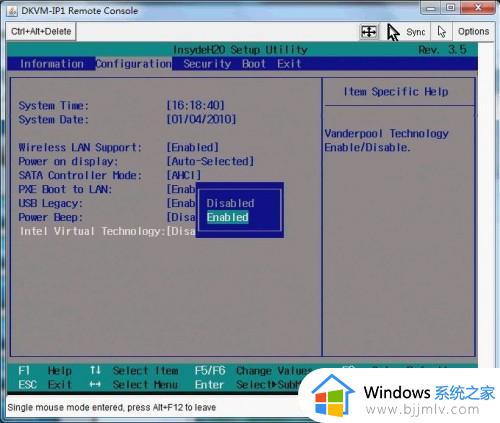Maximize the Remote Console window
500x423 pixels.
[x=451, y=7]
